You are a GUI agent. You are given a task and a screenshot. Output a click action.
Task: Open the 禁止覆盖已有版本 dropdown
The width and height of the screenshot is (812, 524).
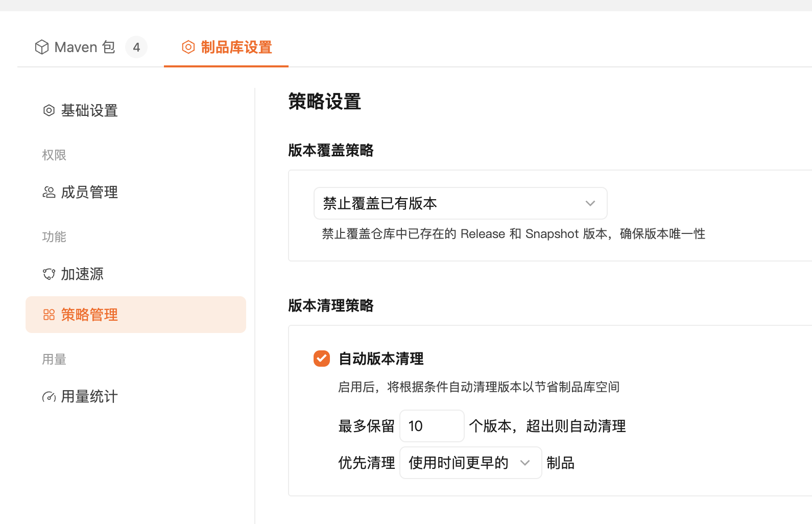(x=461, y=203)
